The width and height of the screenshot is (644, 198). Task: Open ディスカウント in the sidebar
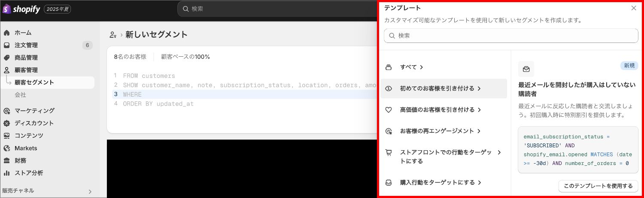[x=34, y=123]
